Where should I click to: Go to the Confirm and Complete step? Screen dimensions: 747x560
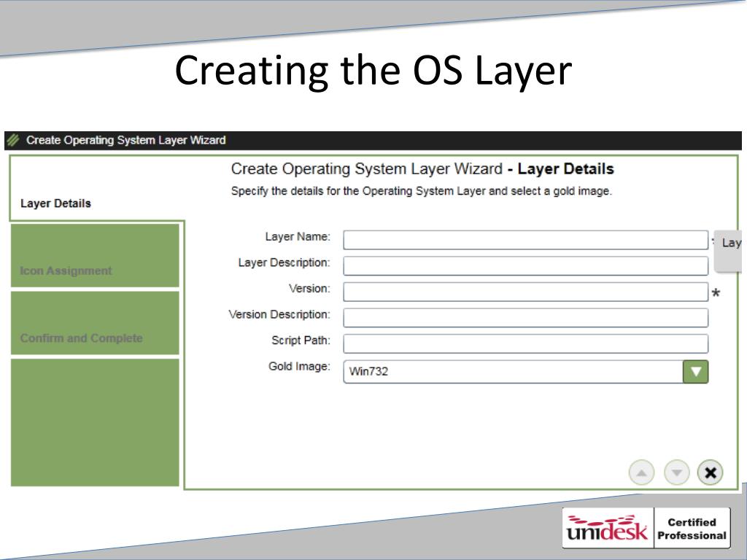tap(95, 323)
